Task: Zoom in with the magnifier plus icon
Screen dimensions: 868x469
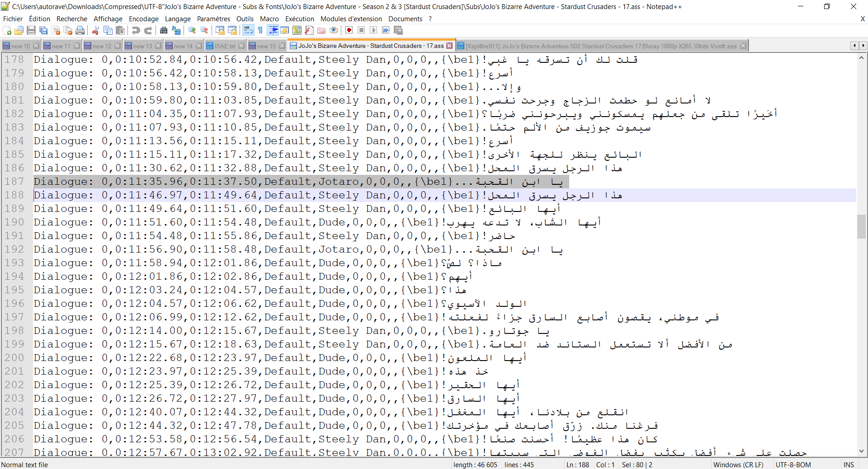Action: 192,30
